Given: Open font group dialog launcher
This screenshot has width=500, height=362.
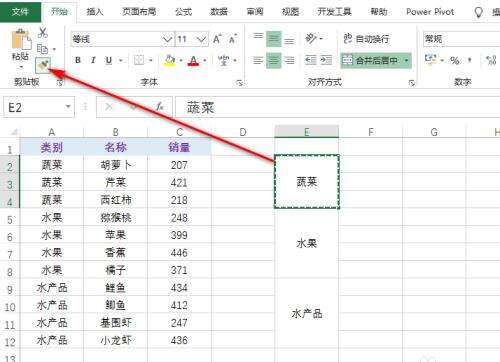Looking at the screenshot, I should [239, 82].
